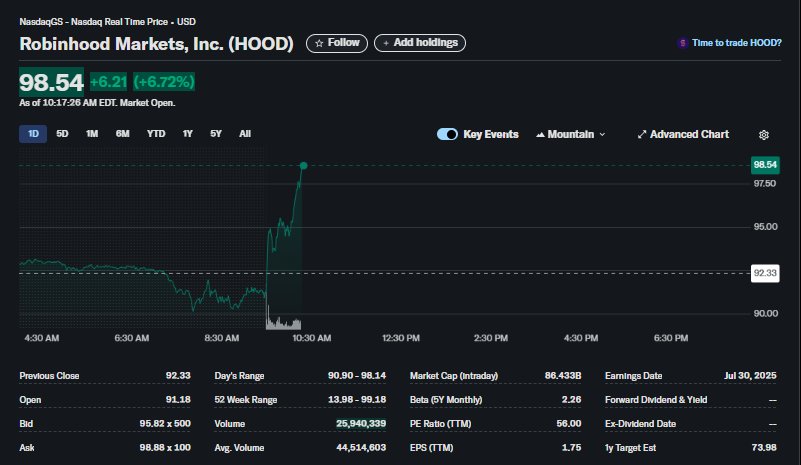Click Avg. Volume value 44,514,603
The width and height of the screenshot is (801, 465).
tap(361, 448)
